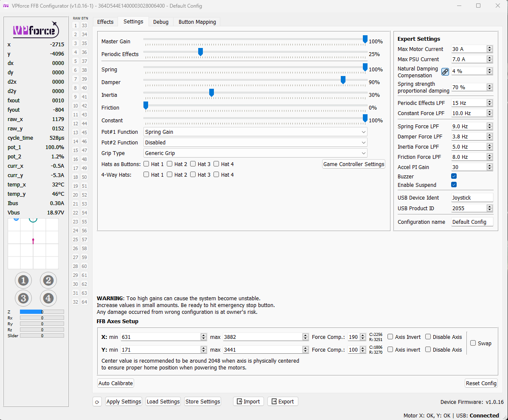This screenshot has width=508, height=420.
Task: Click the link icon beside Natural Damping Compensation
Action: [445, 72]
